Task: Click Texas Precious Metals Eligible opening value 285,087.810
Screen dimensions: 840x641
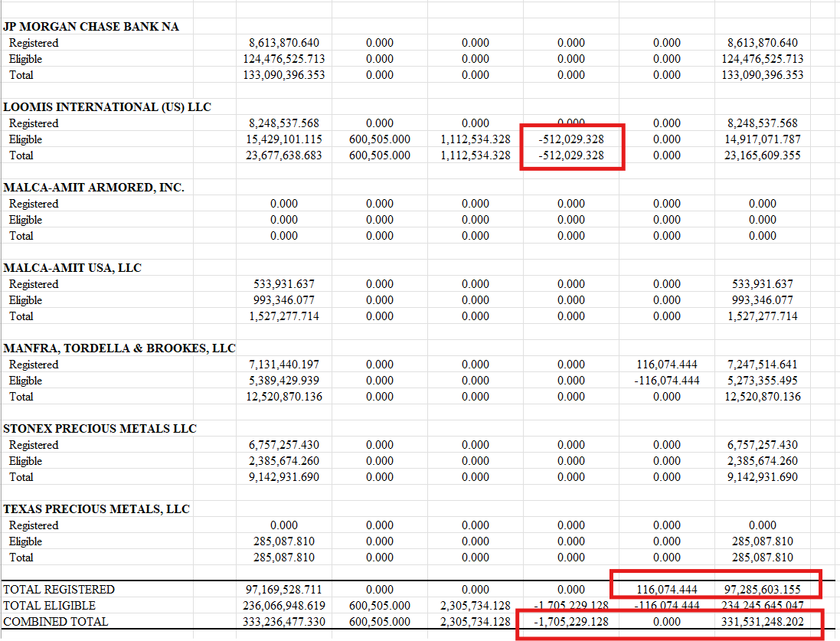Action: pyautogui.click(x=284, y=541)
